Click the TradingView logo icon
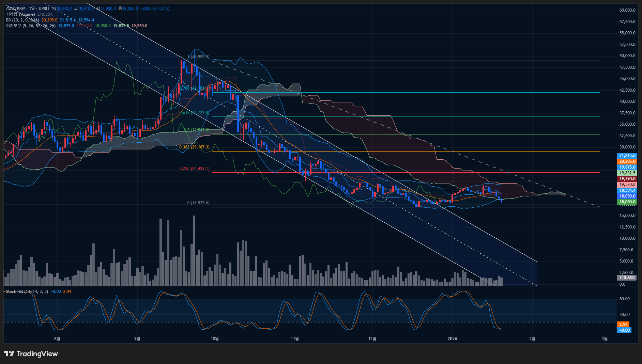The image size is (642, 364). click(x=9, y=354)
